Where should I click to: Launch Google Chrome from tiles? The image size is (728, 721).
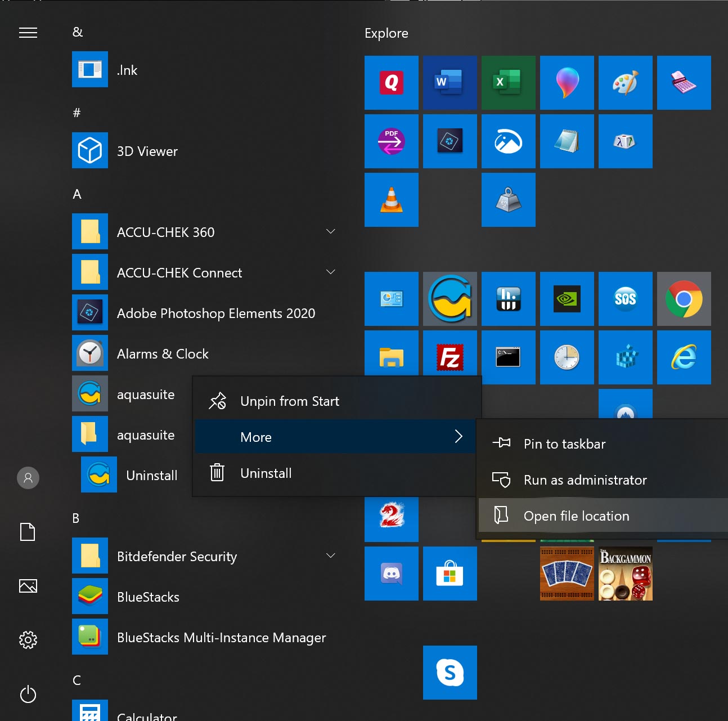(x=684, y=299)
